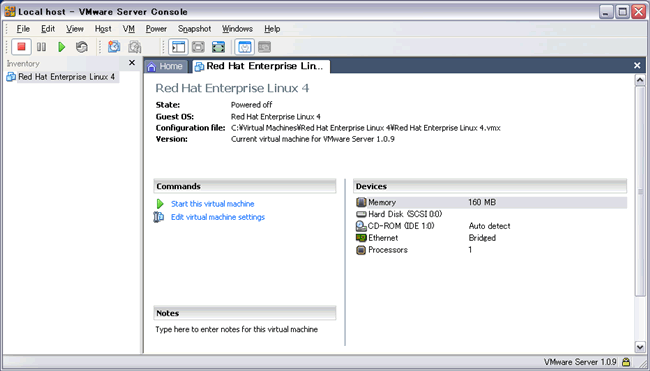
Task: Minimize the VMware Server Console window
Action: click(606, 12)
